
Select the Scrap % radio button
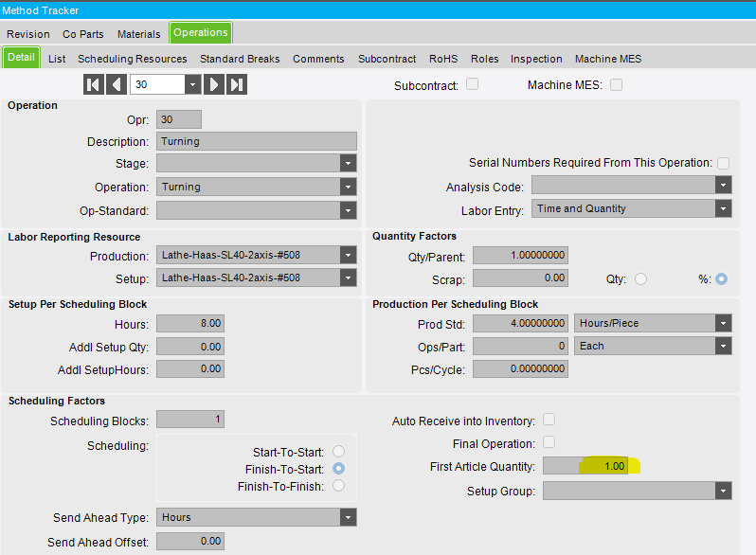[x=721, y=278]
